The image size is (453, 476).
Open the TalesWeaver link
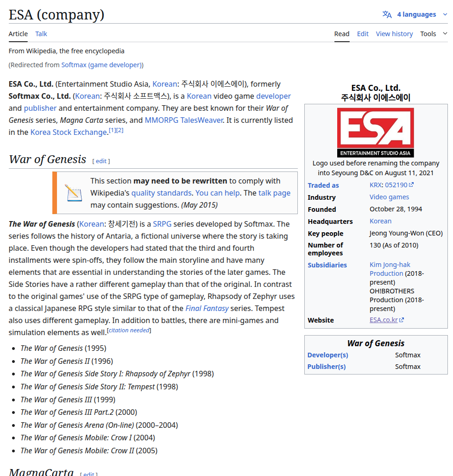click(202, 120)
